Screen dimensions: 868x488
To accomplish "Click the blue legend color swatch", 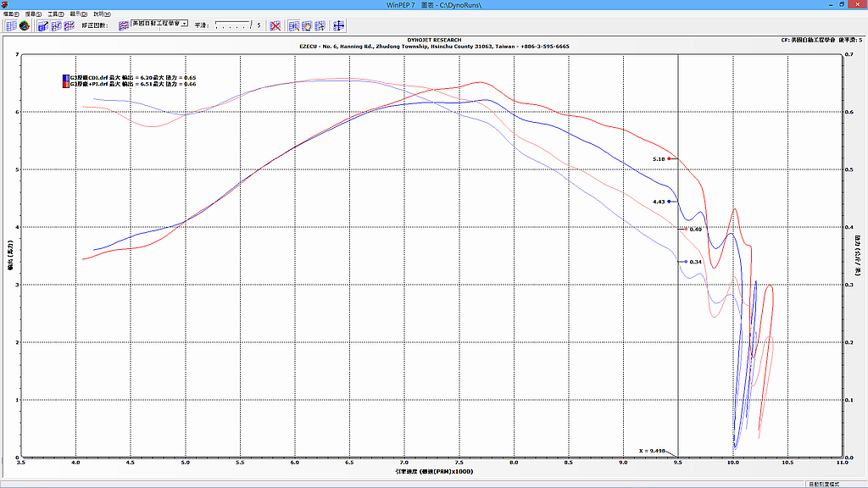I will tap(65, 78).
